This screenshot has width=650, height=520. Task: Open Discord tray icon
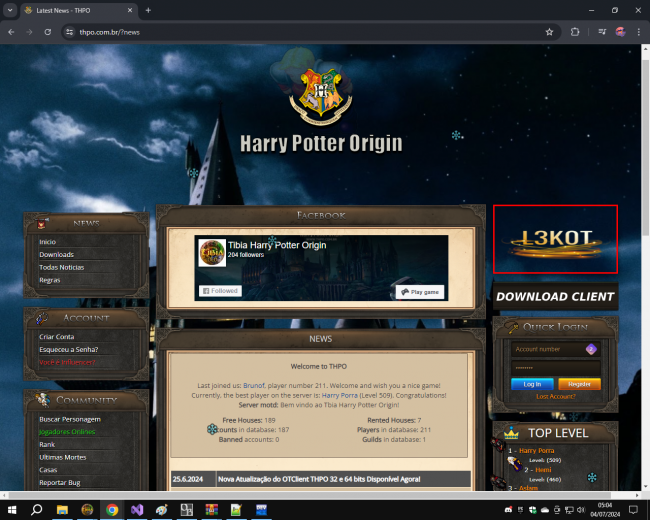click(x=508, y=510)
